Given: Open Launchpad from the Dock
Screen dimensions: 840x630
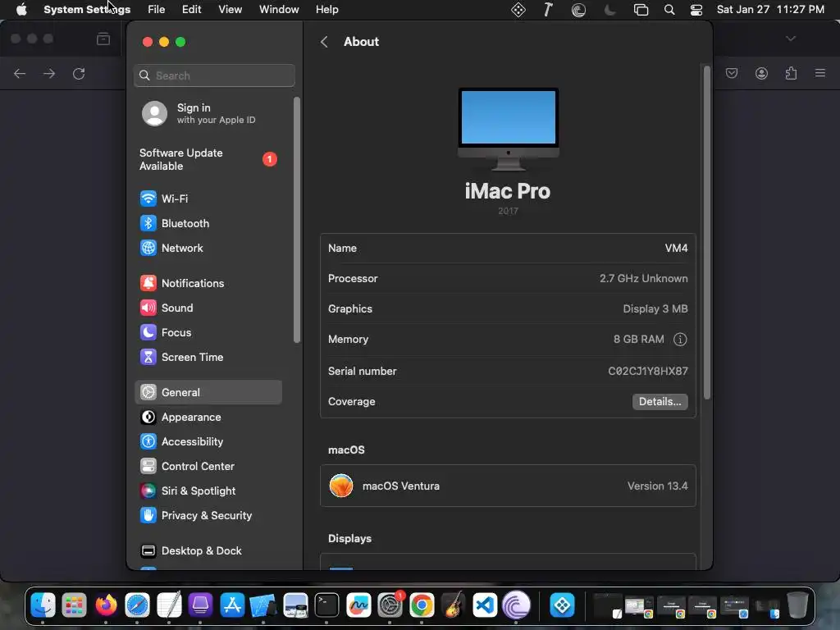Looking at the screenshot, I should [74, 605].
